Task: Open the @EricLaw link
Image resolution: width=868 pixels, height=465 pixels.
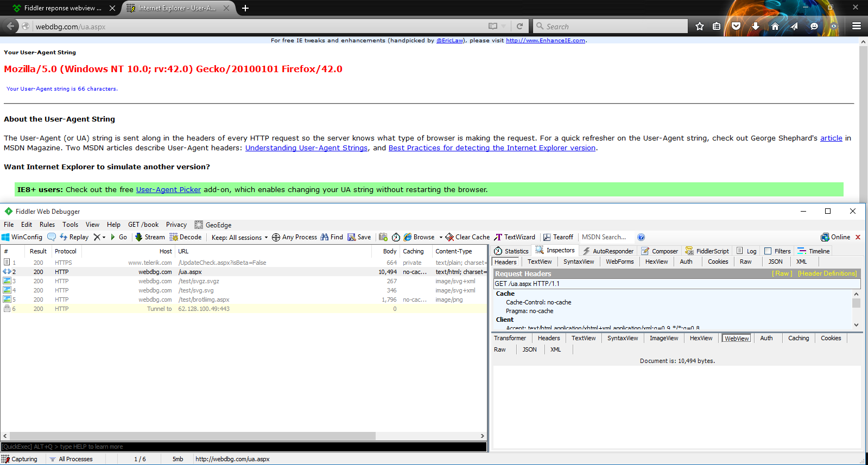Action: 450,40
